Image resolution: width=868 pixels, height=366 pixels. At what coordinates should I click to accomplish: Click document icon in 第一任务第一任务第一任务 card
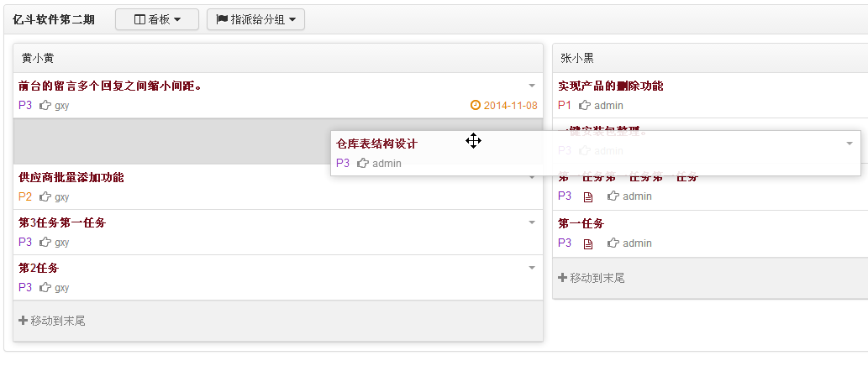588,196
